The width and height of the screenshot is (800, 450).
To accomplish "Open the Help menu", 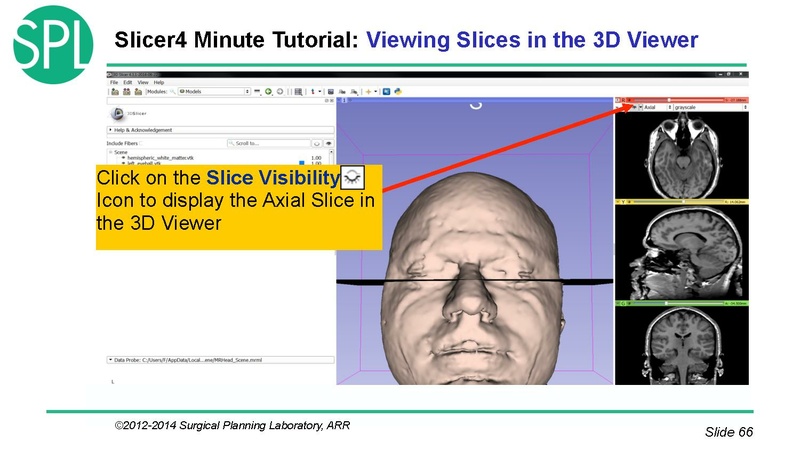I will coord(159,82).
